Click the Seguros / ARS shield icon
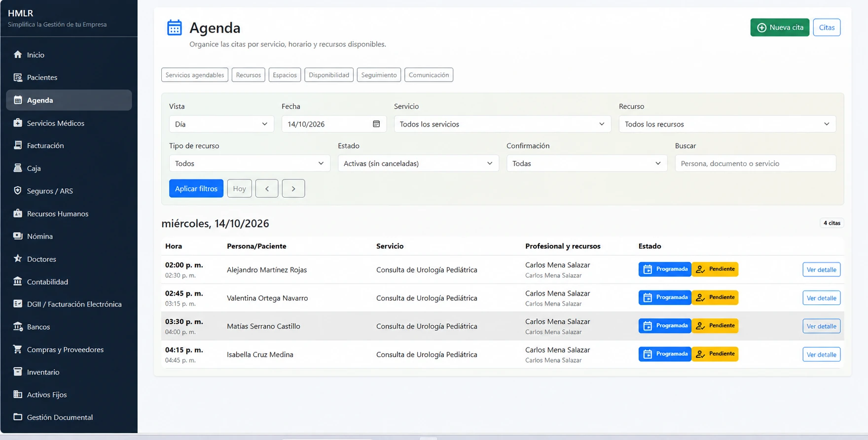Screen dimensions: 868x440 coord(18,190)
